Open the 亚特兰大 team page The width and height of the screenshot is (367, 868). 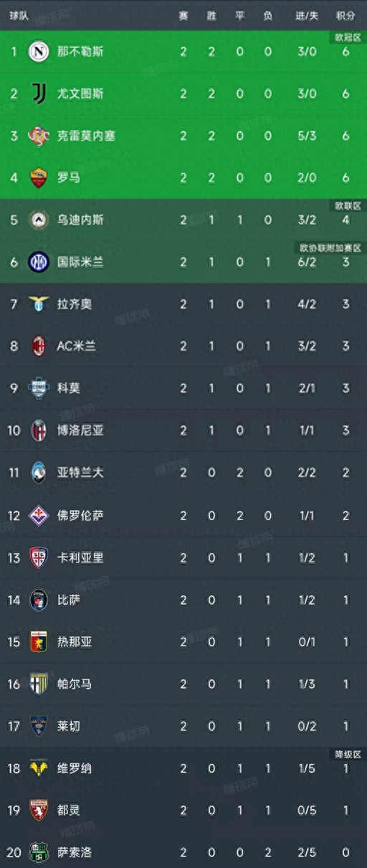coord(80,473)
